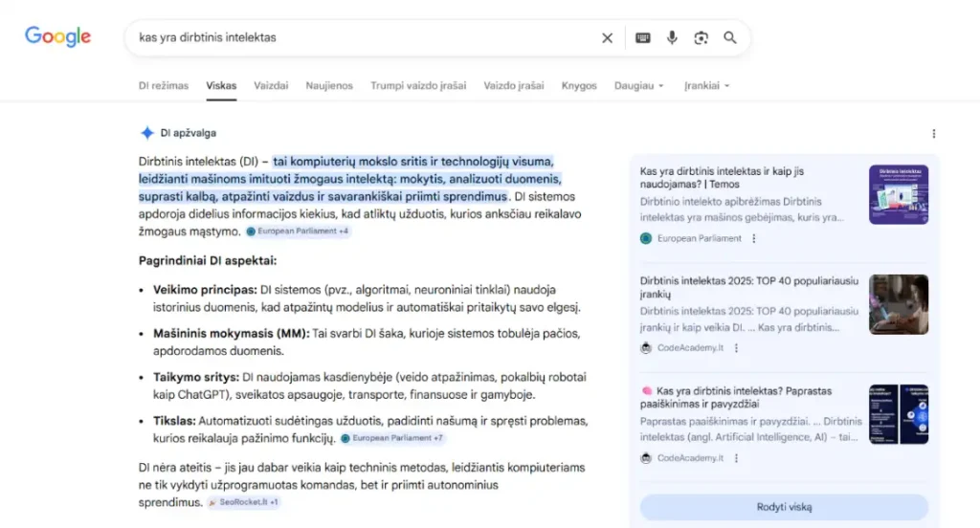Viewport: 980px width, 528px height.
Task: Open the on-screen keyboard input tool
Action: 642,38
